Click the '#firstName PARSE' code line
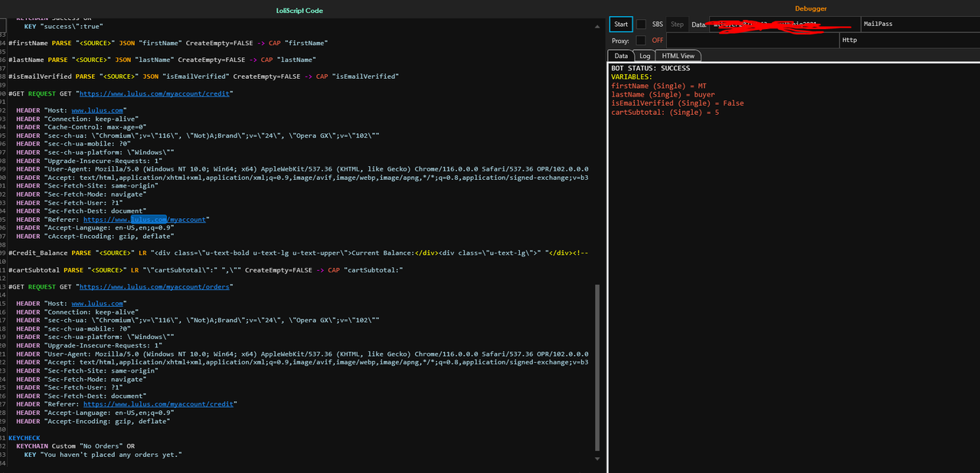Image resolution: width=980 pixels, height=473 pixels. coord(168,43)
